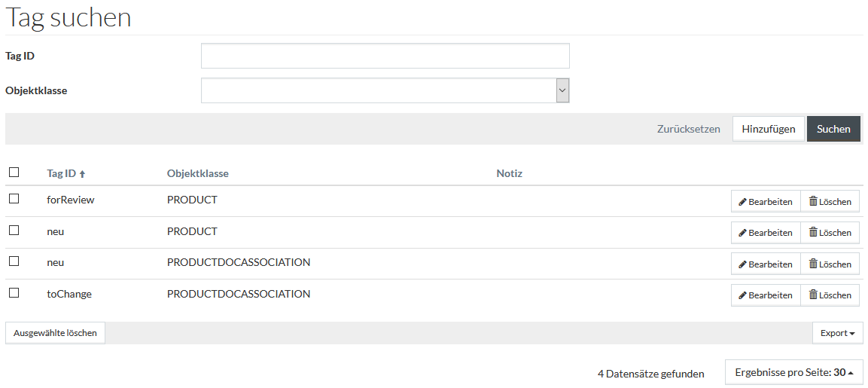Sort by Objektklasse column header
Image resolution: width=868 pixels, height=388 pixels.
(198, 173)
